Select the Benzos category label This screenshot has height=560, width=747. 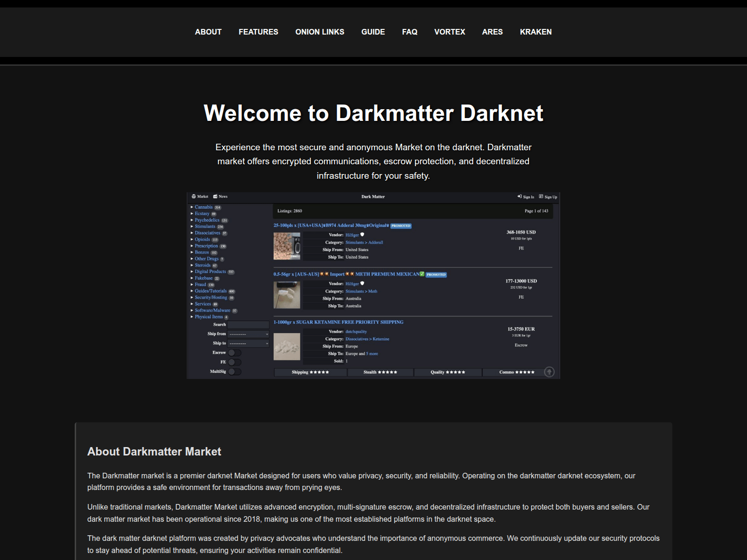202,252
